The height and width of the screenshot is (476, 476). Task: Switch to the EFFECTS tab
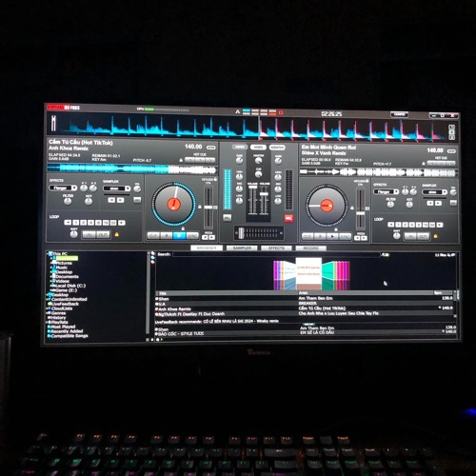pyautogui.click(x=276, y=248)
